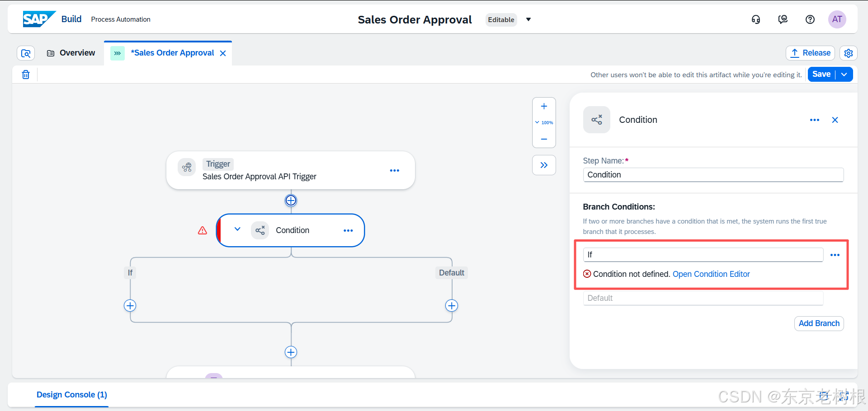The height and width of the screenshot is (411, 868).
Task: Click the Default branch label on canvas
Action: (x=452, y=273)
